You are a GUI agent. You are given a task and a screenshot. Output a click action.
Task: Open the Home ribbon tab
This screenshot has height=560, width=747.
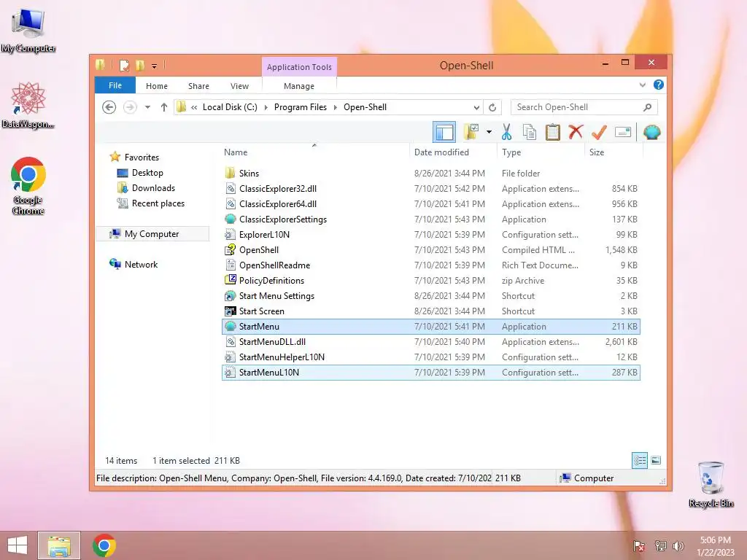pos(157,86)
